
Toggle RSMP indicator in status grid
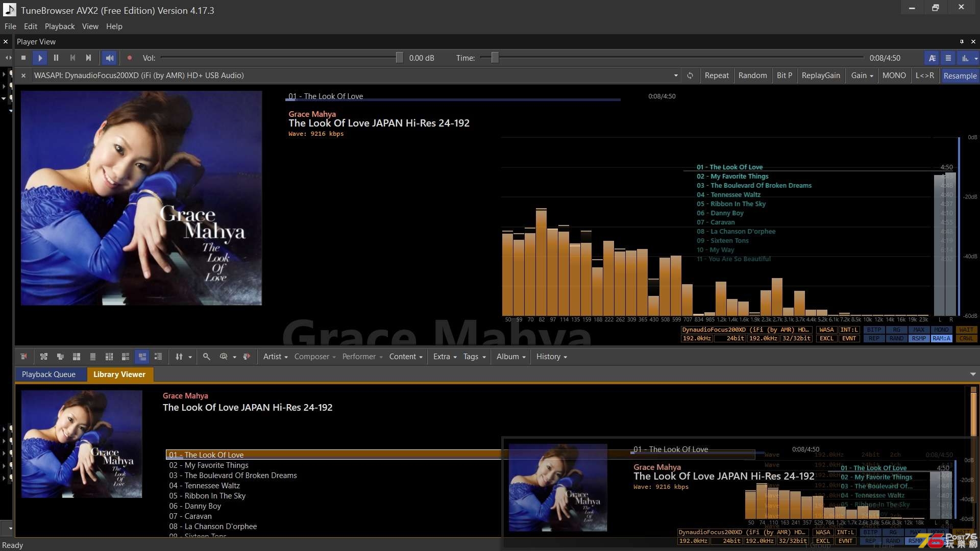coord(919,339)
